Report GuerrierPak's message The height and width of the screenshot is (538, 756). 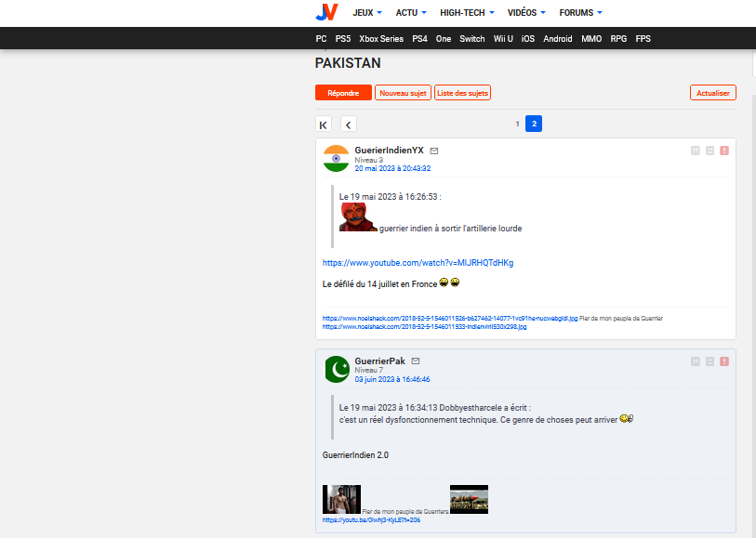point(724,361)
